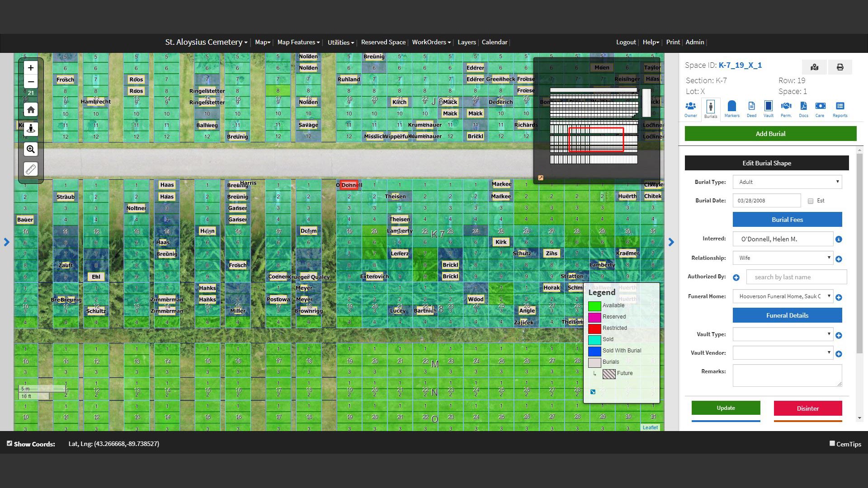
Task: Open the Burials tab icon
Action: pos(711,110)
